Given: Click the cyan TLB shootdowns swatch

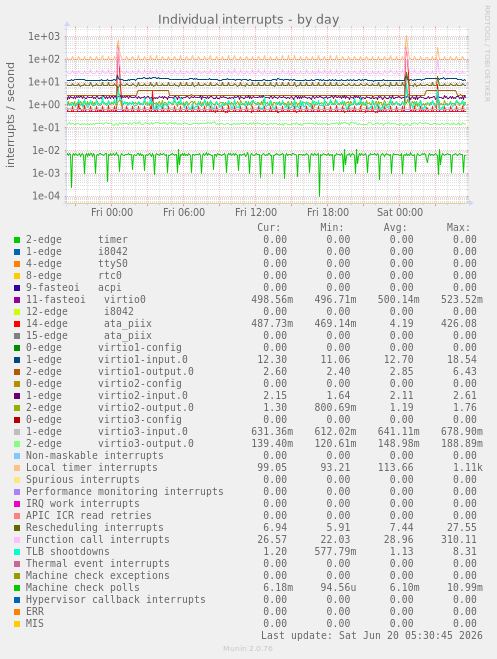Looking at the screenshot, I should click(17, 552).
